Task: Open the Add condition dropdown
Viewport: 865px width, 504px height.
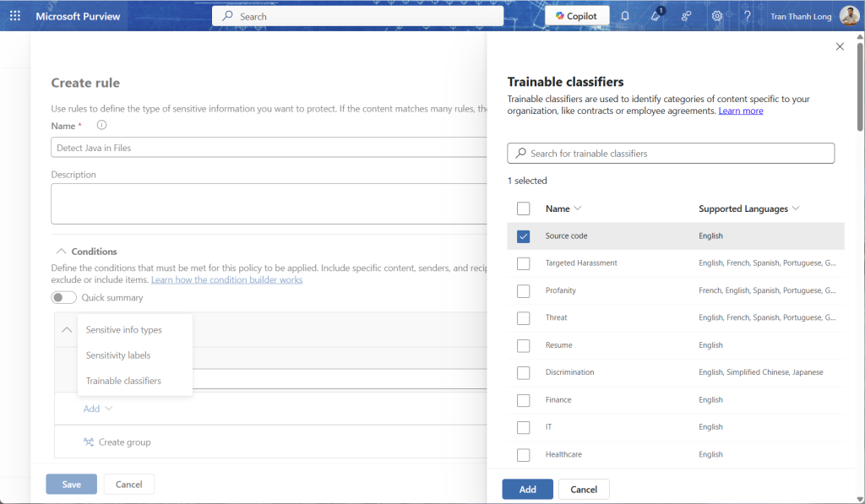Action: coord(98,409)
